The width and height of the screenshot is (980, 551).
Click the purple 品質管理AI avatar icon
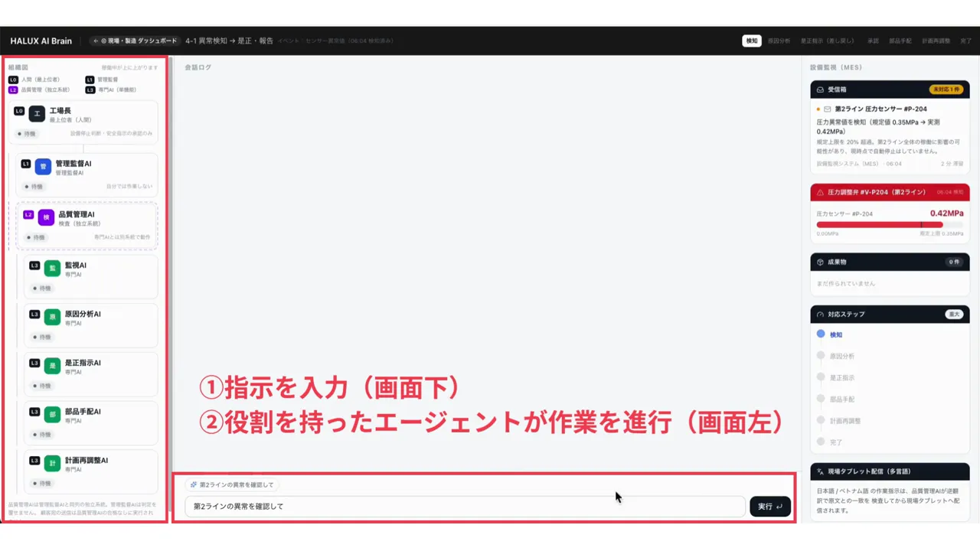[x=46, y=217]
